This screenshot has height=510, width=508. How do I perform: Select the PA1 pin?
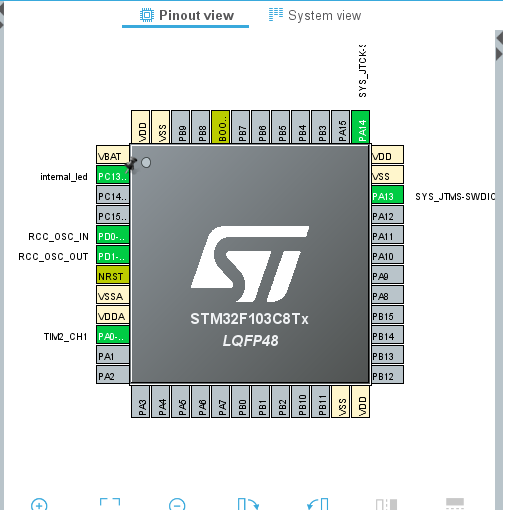click(113, 355)
